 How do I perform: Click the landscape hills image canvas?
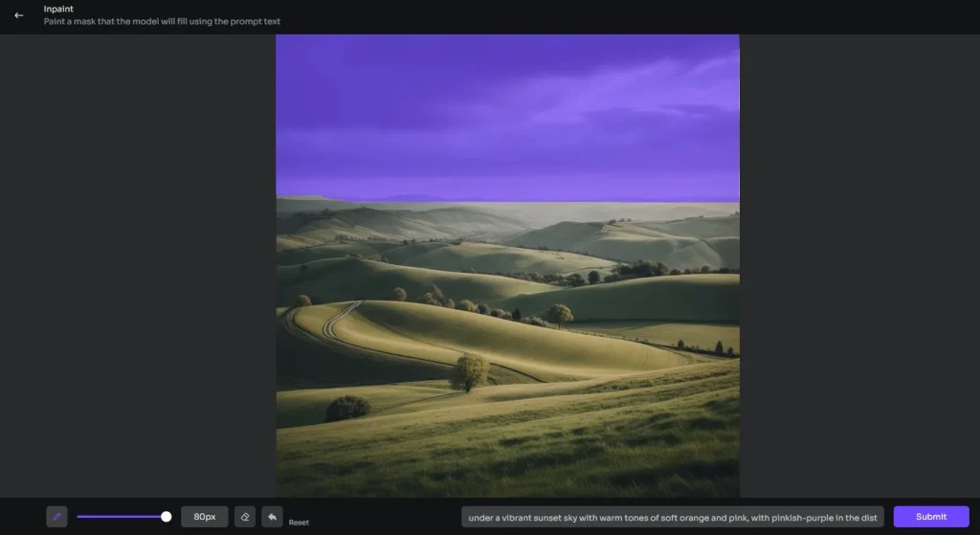[507, 266]
